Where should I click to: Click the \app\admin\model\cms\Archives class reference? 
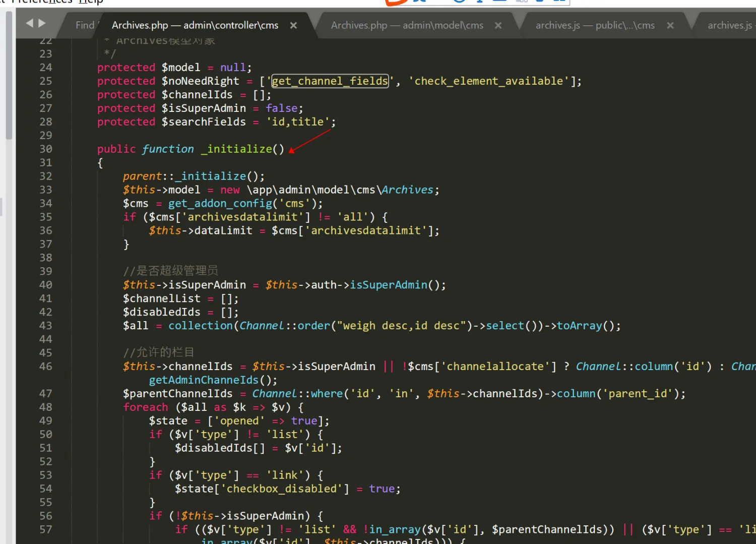(x=340, y=190)
